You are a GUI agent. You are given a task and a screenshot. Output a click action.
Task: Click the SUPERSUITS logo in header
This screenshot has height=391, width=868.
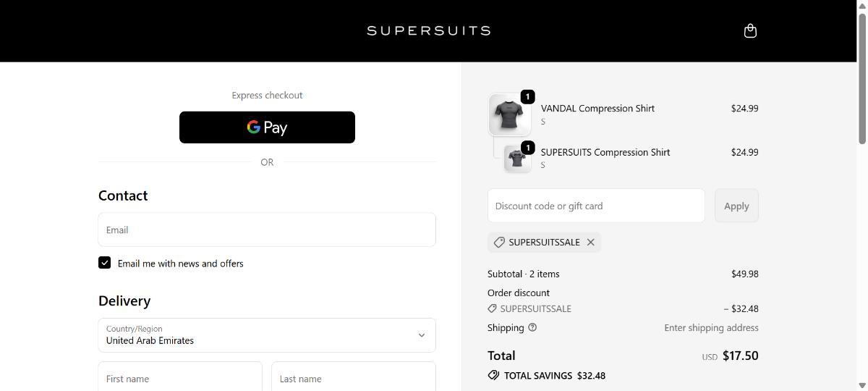[428, 30]
